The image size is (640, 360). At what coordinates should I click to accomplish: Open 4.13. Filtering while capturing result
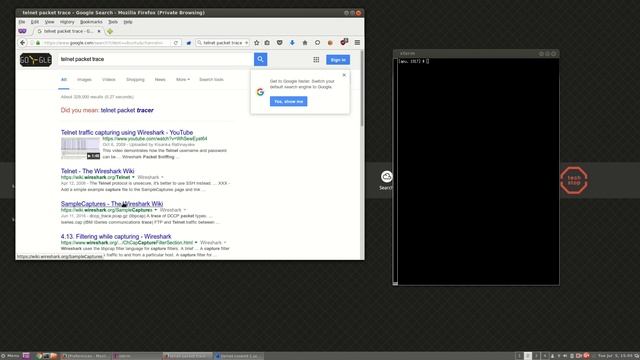click(116, 236)
